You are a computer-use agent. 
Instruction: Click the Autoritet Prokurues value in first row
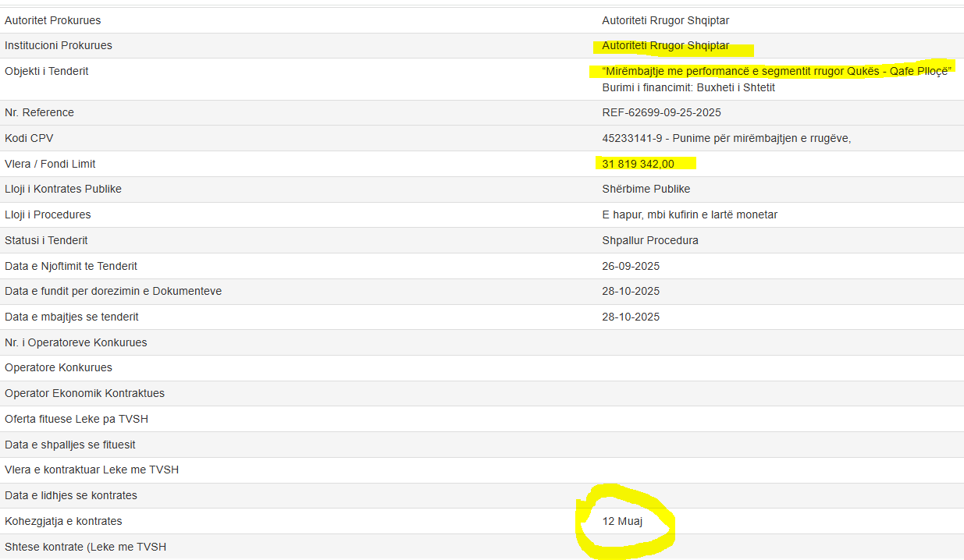coord(665,20)
